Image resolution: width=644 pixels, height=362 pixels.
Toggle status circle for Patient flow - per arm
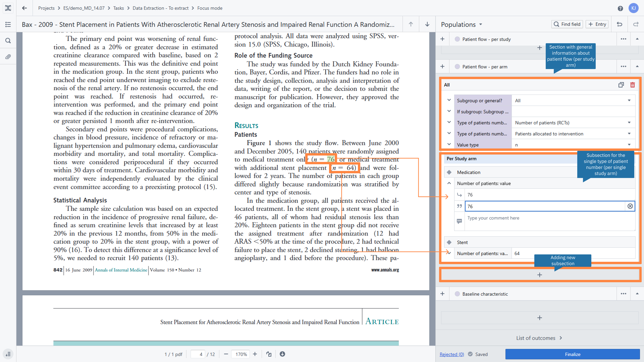[x=457, y=67]
